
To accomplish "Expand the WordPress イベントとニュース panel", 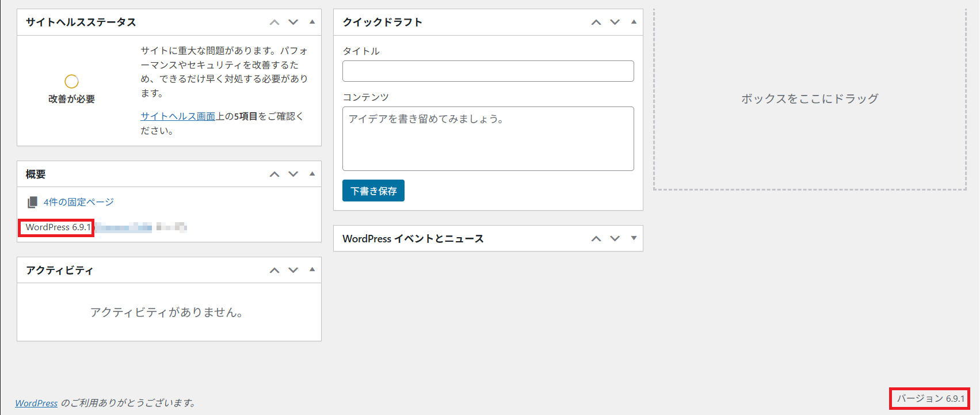I will click(634, 238).
